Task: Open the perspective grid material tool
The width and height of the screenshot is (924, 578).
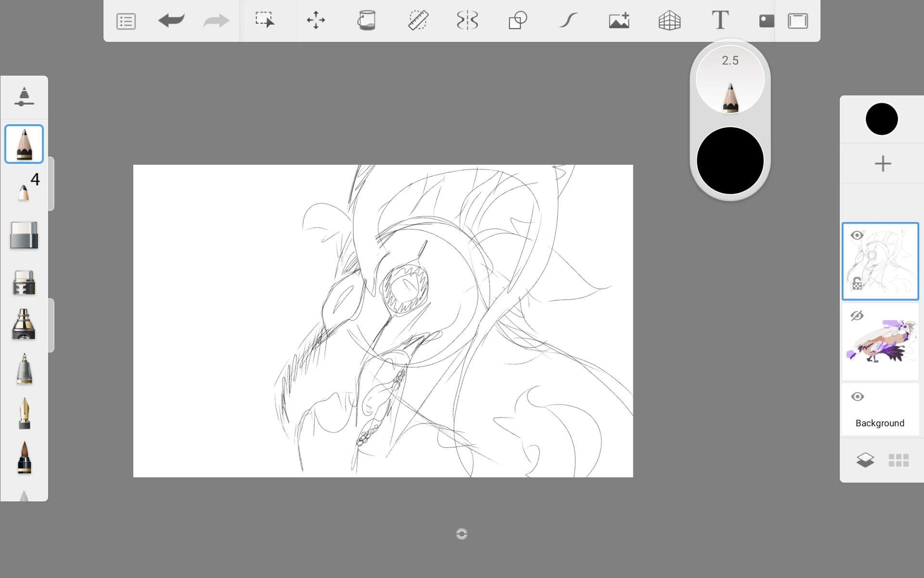Action: click(x=669, y=21)
